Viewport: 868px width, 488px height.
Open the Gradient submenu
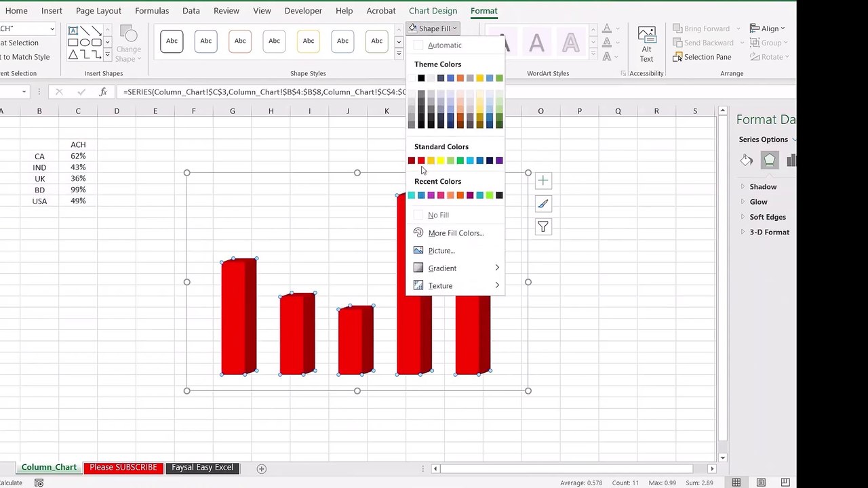(456, 268)
